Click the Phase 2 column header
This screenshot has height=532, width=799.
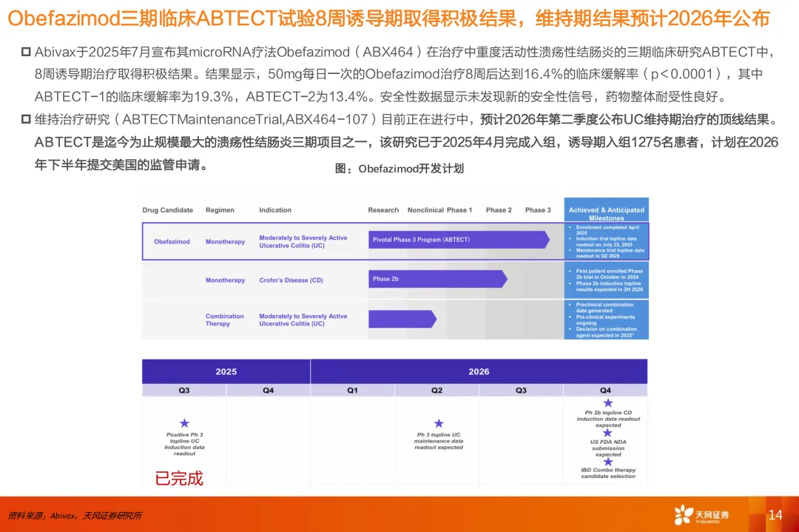[x=499, y=210]
